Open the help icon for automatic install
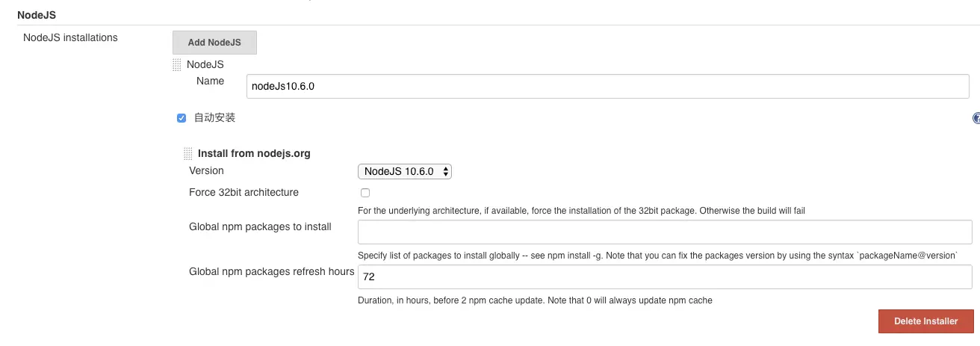The height and width of the screenshot is (346, 980). [976, 118]
